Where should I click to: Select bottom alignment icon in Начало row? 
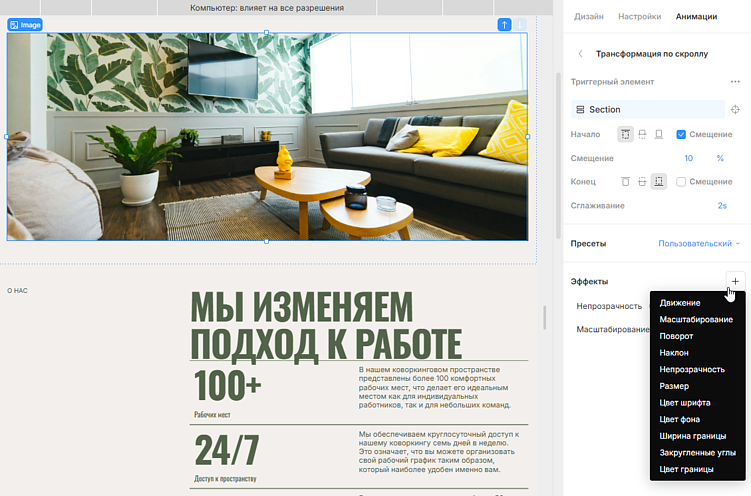(659, 135)
